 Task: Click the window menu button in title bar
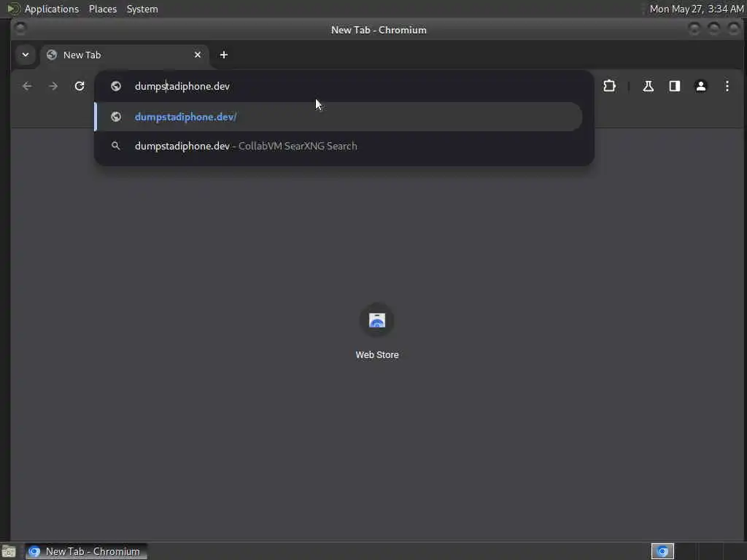point(20,29)
